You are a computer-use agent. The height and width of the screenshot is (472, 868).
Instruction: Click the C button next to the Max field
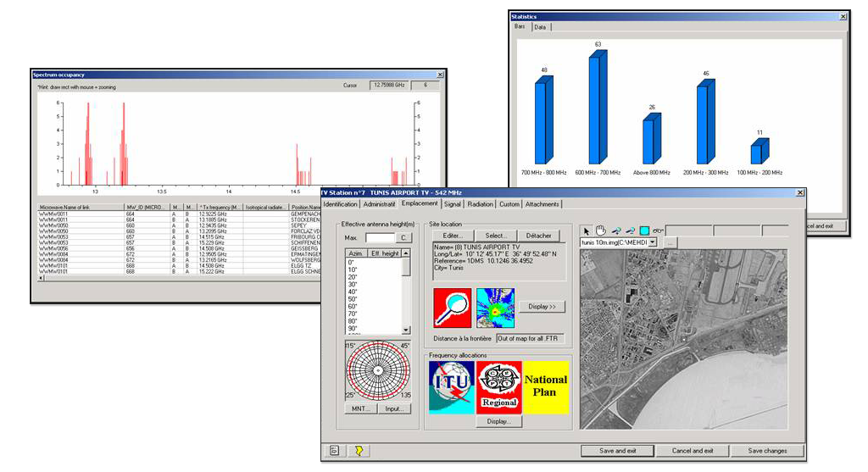(404, 238)
